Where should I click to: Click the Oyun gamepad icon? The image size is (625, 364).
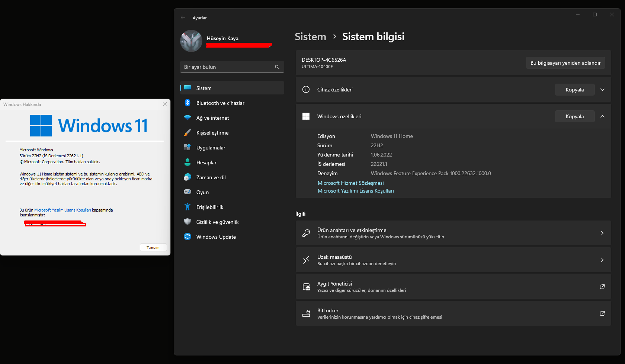coord(187,192)
